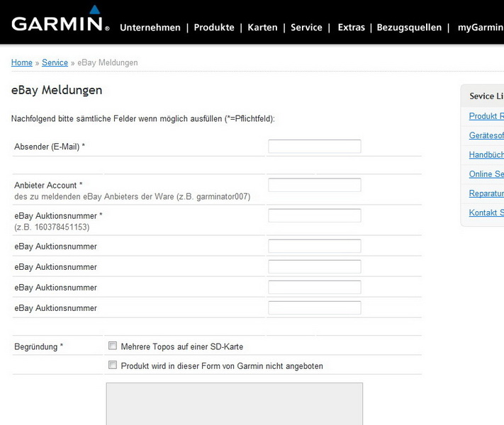
Task: Open the Produkte menu
Action: (214, 28)
